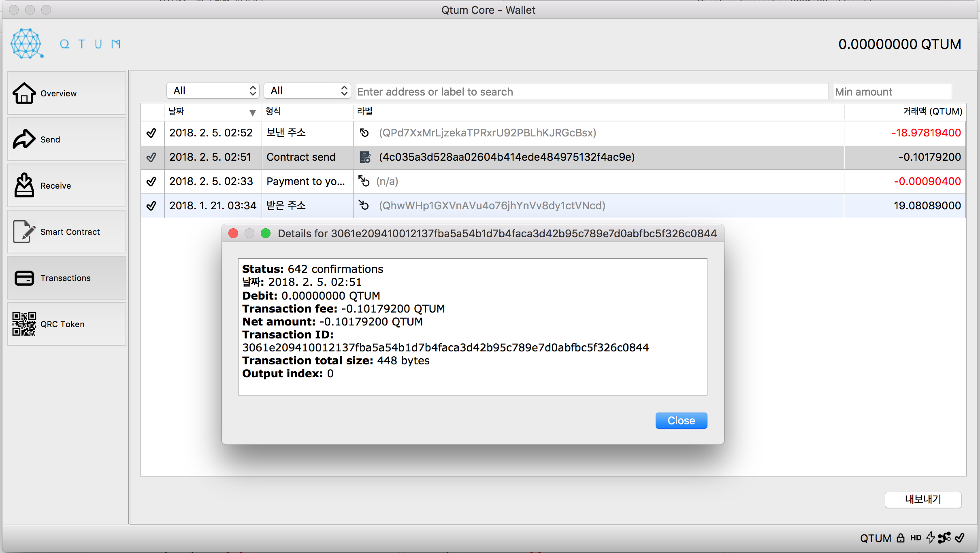
Task: Click the payment-to-yourself icon beside (n/a)
Action: 364,181
